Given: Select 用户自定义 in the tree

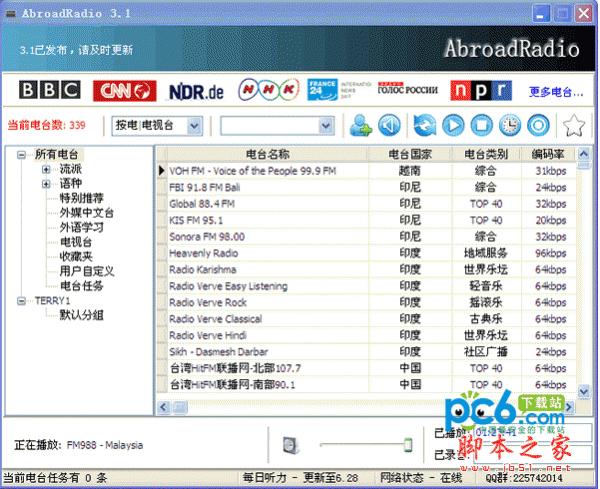Looking at the screenshot, I should tap(87, 271).
